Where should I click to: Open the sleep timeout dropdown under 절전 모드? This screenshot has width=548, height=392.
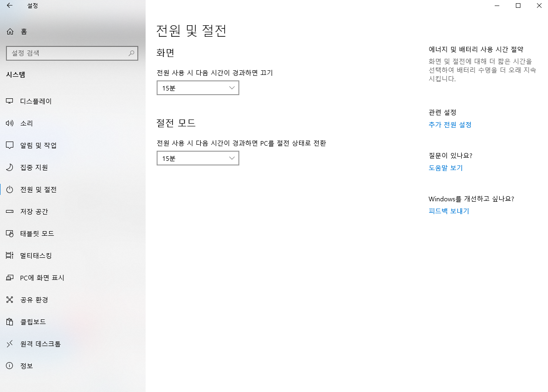pos(198,158)
